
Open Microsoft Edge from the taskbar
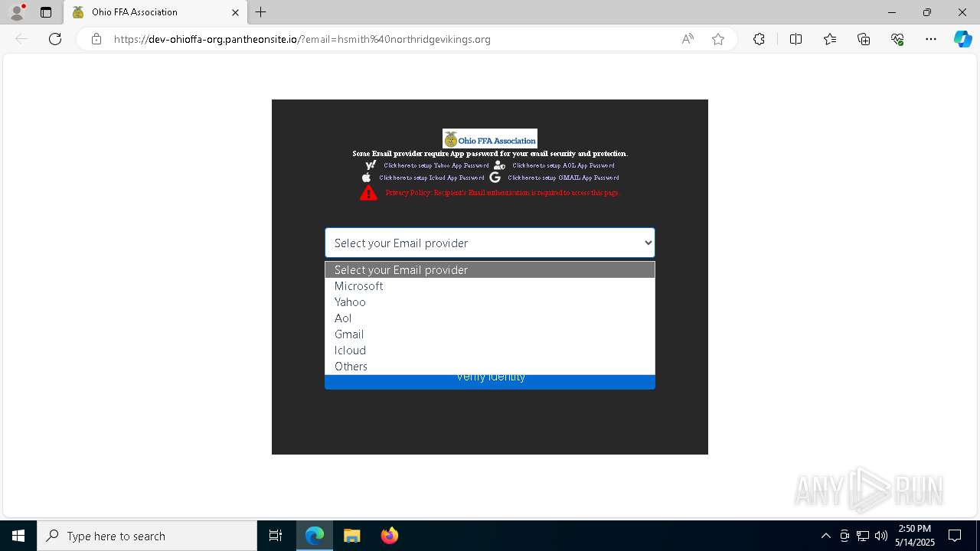point(315,536)
